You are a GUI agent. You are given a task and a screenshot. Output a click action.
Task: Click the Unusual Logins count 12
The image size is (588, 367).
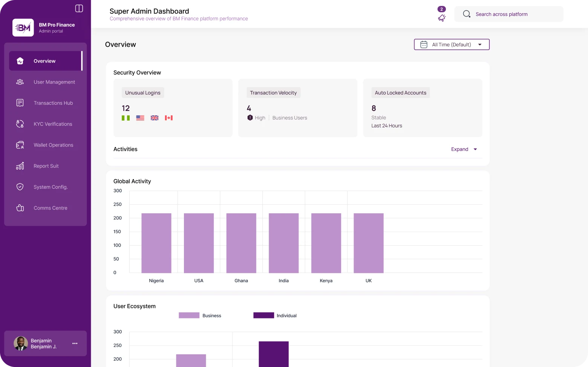coord(126,108)
